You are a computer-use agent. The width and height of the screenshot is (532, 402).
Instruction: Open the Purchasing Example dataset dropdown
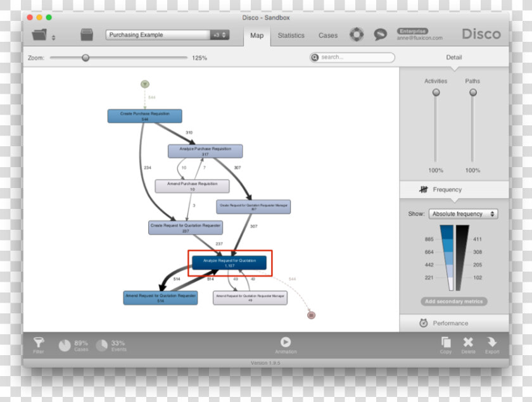pyautogui.click(x=168, y=35)
